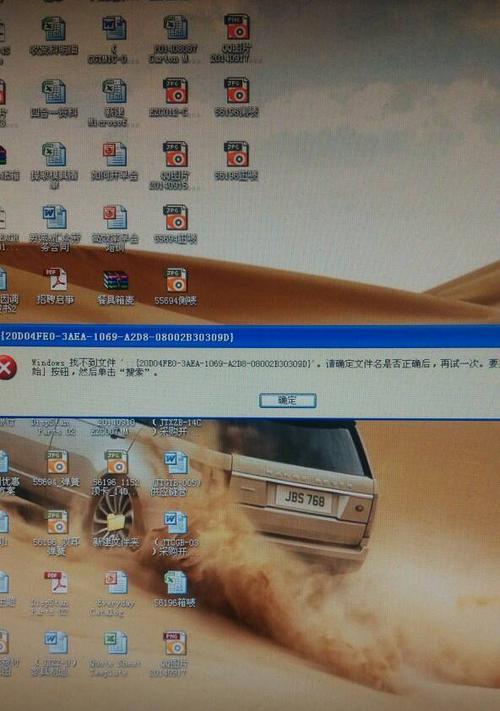Open the Carton M... Excel icon in top row
Screen dimensions: 500x711
click(x=175, y=39)
